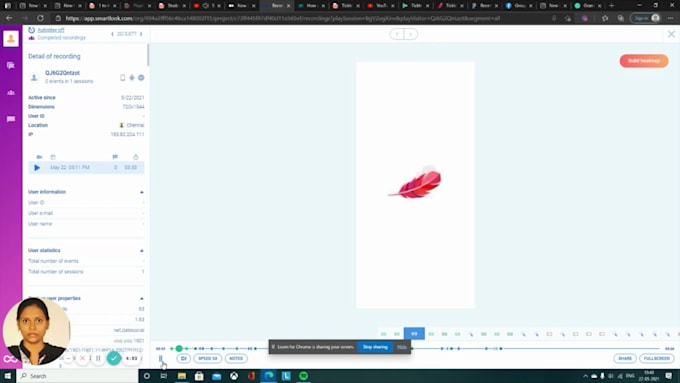Click the visitor avatar beside QJ6G2Qntzot
The height and width of the screenshot is (383, 680).
click(34, 78)
